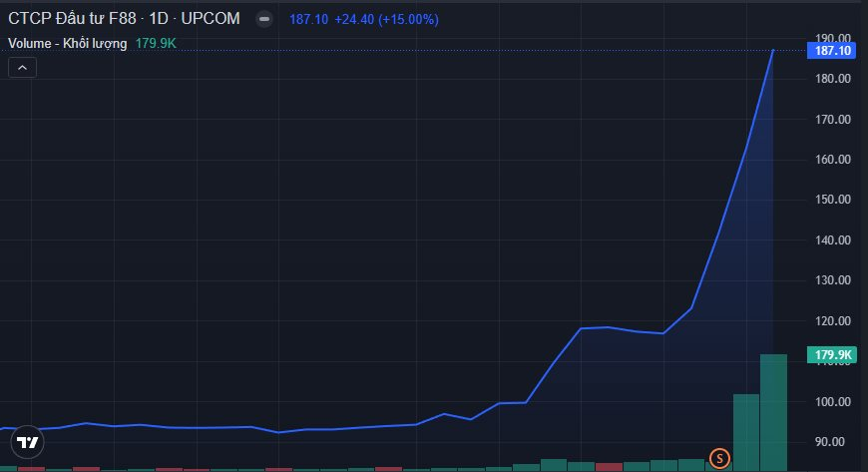Click the 187.10 last price in header
Screen dimensions: 868x472
pyautogui.click(x=308, y=20)
